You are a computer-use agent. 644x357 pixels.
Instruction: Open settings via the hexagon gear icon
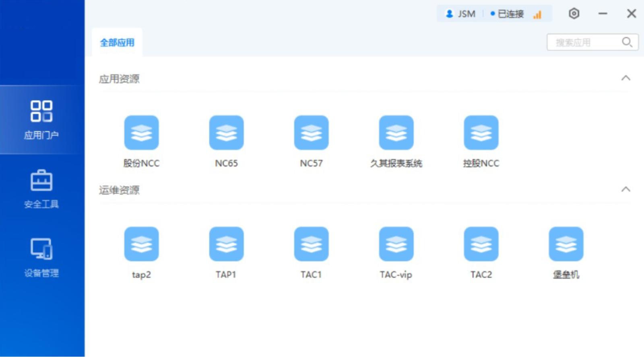coord(574,14)
